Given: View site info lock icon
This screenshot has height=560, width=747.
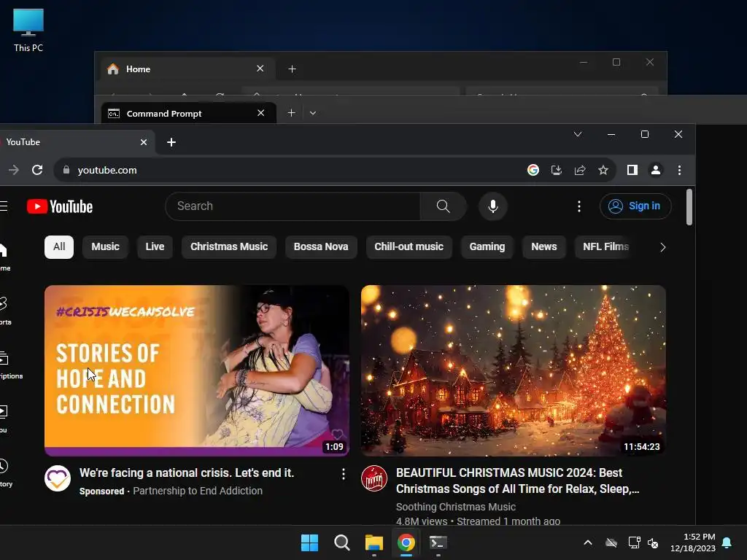Looking at the screenshot, I should pos(66,170).
